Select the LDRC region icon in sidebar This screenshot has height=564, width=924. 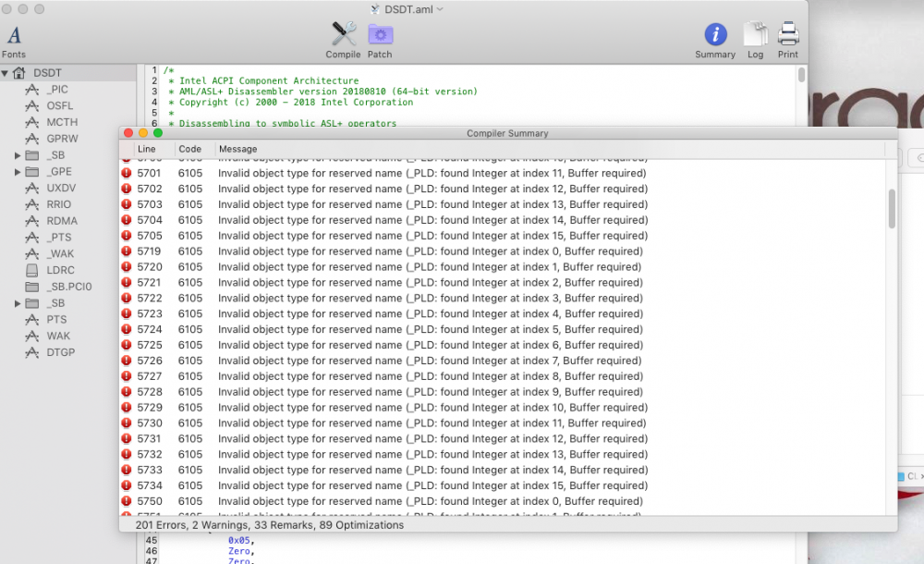point(31,270)
